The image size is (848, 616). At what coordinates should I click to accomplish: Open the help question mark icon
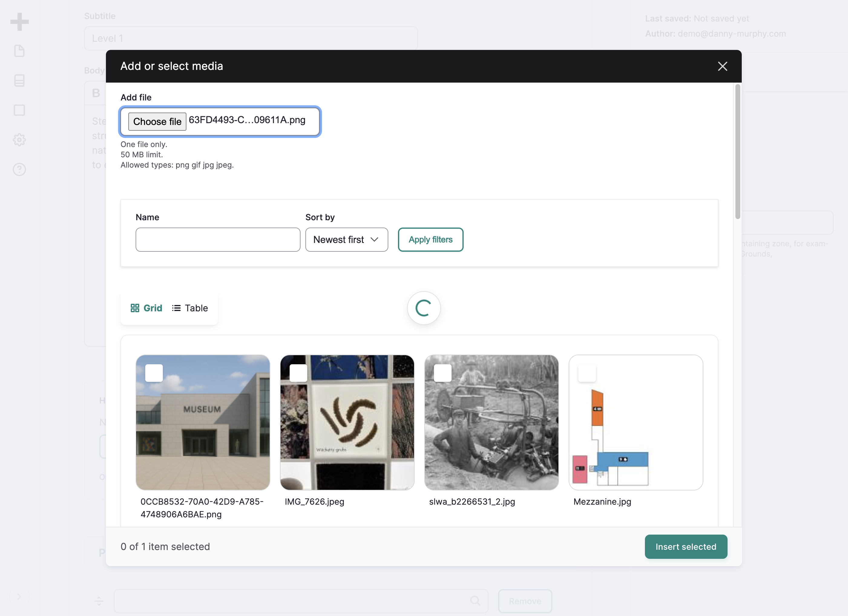pyautogui.click(x=19, y=169)
